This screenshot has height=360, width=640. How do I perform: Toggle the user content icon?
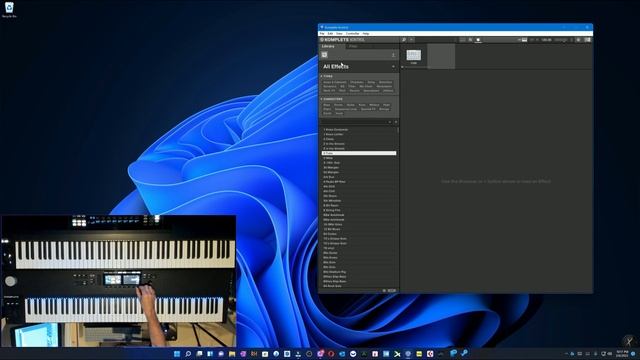tap(393, 55)
